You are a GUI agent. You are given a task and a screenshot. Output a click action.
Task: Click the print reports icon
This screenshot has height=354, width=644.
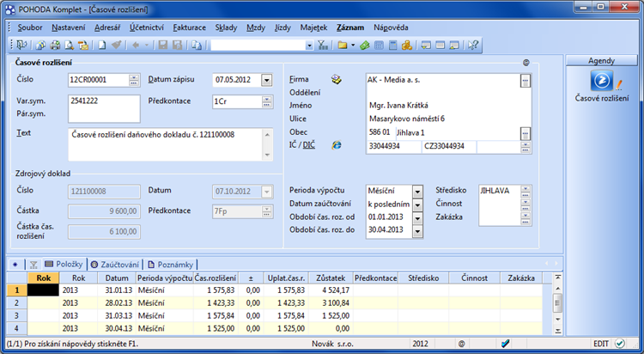[x=40, y=46]
